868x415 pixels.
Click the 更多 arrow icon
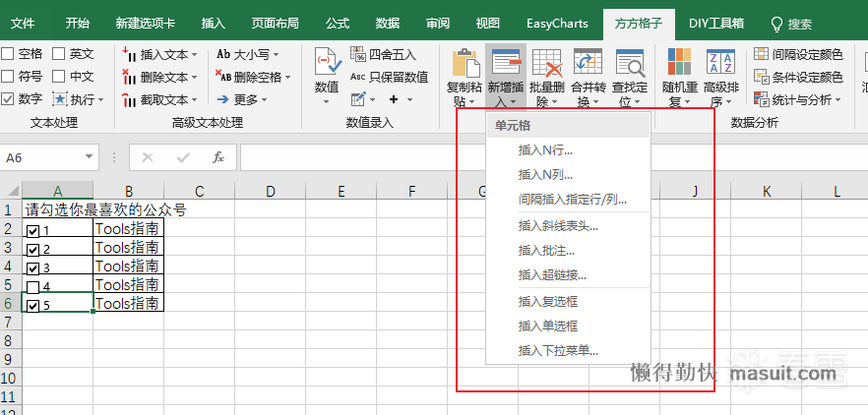click(x=223, y=99)
